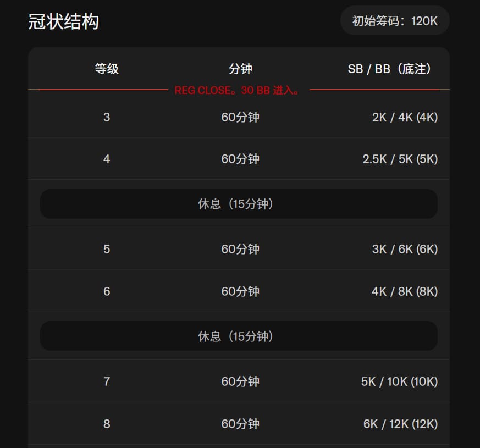The width and height of the screenshot is (480, 448).
Task: Select the 分钟 column header
Action: coord(240,69)
